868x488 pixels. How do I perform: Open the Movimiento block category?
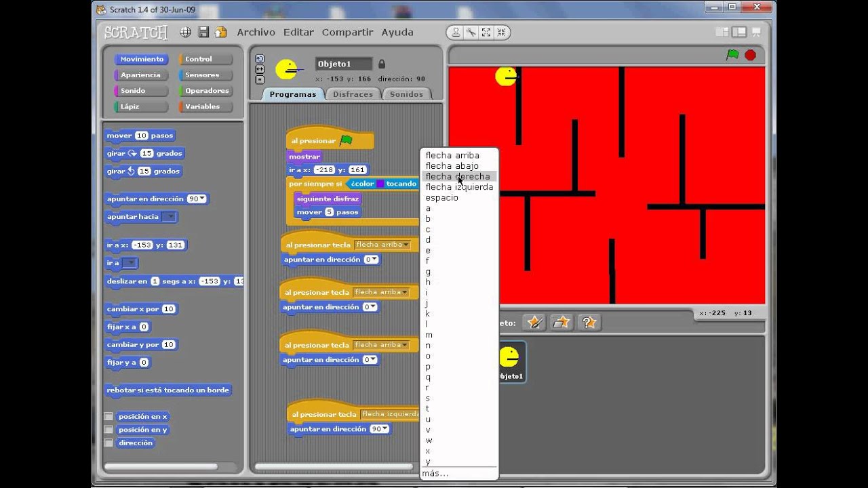tap(140, 59)
